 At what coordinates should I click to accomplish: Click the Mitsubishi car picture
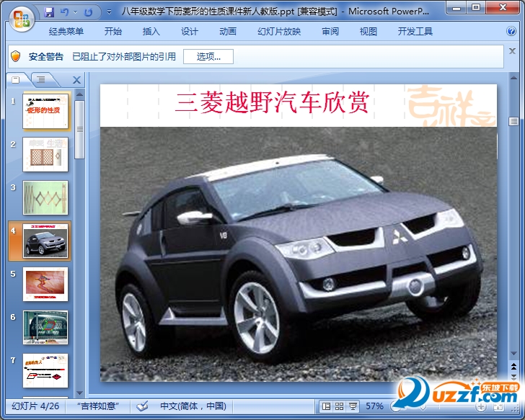click(299, 254)
